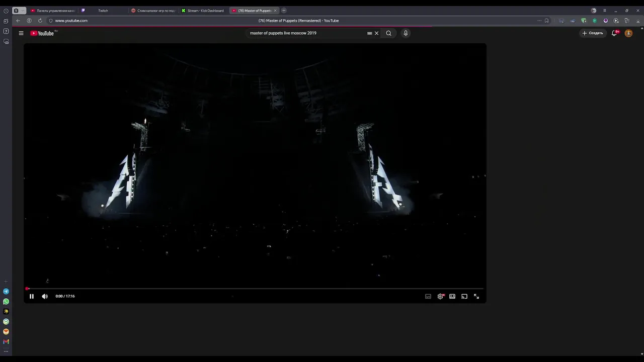Start voice search with microphone
This screenshot has width=644, height=362.
406,33
